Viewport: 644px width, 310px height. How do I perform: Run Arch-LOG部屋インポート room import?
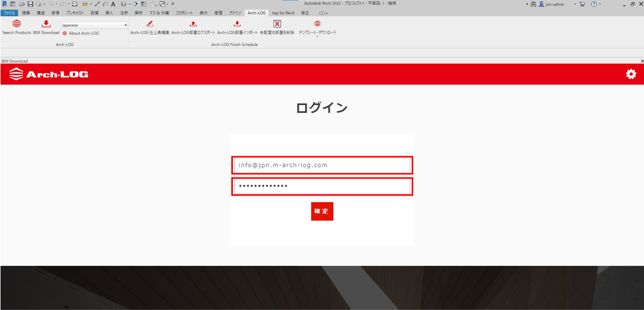[x=237, y=28]
